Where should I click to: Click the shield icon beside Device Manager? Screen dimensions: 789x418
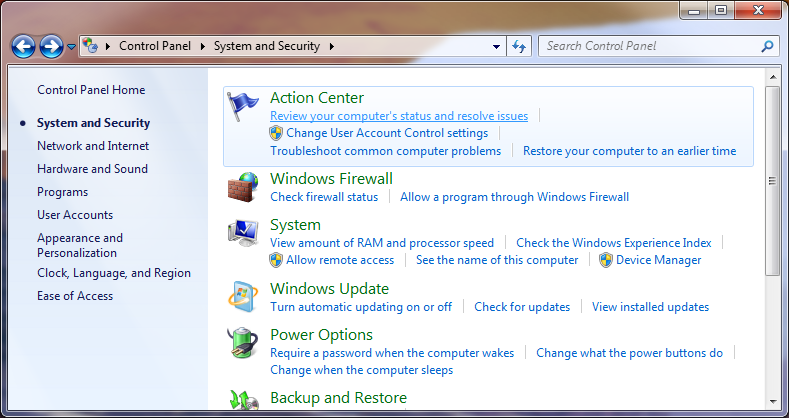[606, 260]
